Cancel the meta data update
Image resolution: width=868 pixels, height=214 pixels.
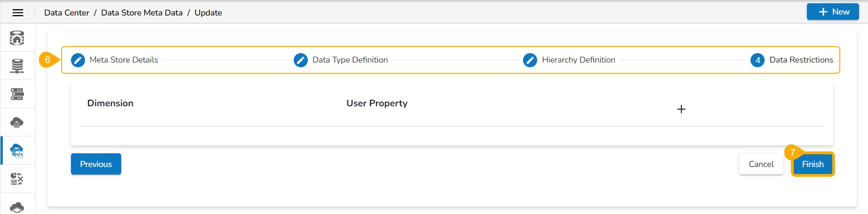(x=761, y=164)
